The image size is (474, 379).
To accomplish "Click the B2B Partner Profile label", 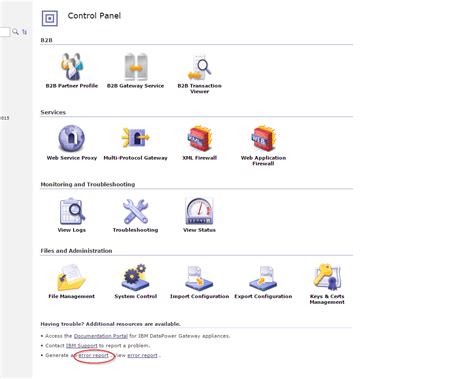I will coord(72,86).
